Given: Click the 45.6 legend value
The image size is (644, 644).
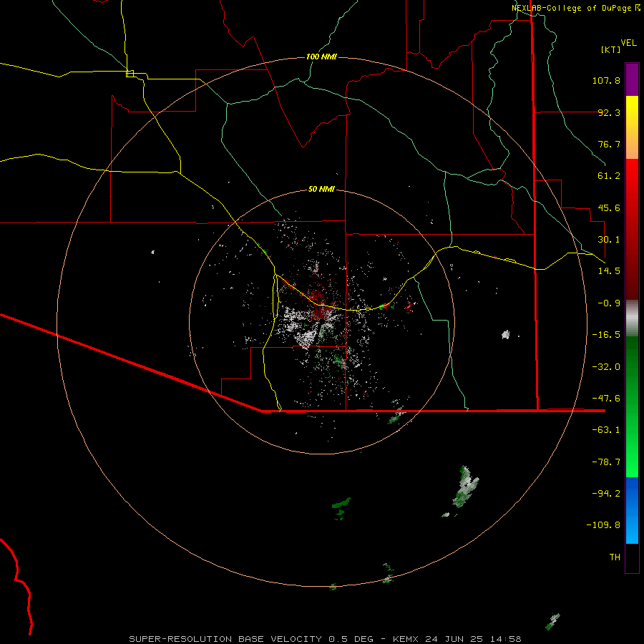Looking at the screenshot, I should pyautogui.click(x=609, y=208).
